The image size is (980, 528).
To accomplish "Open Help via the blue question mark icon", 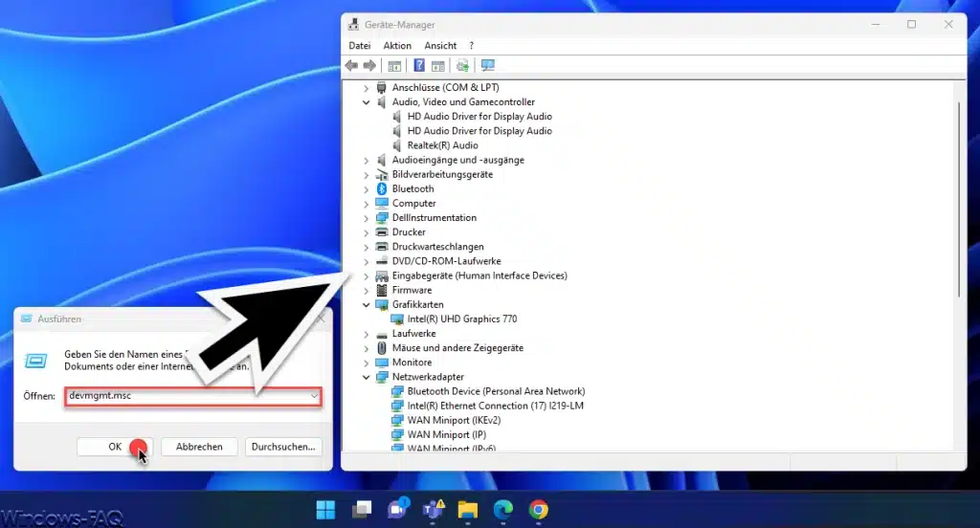I will 419,65.
